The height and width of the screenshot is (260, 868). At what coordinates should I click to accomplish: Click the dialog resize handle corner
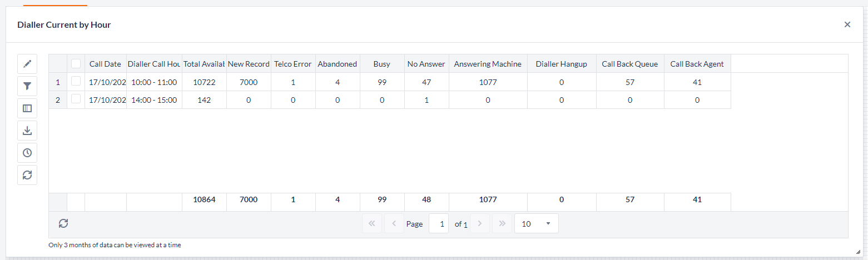point(857,252)
